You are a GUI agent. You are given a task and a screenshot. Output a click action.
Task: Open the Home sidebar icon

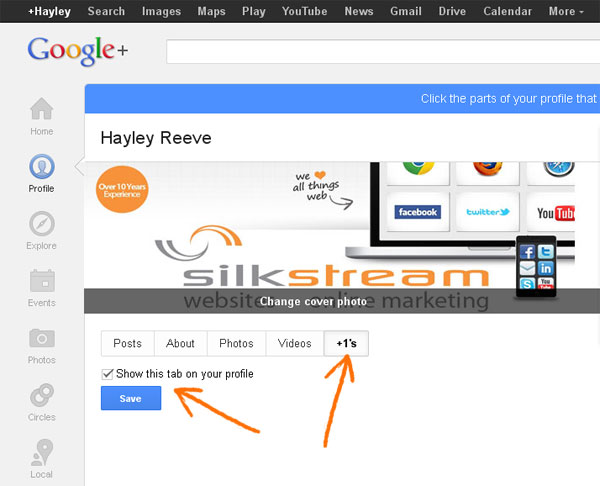(x=42, y=109)
